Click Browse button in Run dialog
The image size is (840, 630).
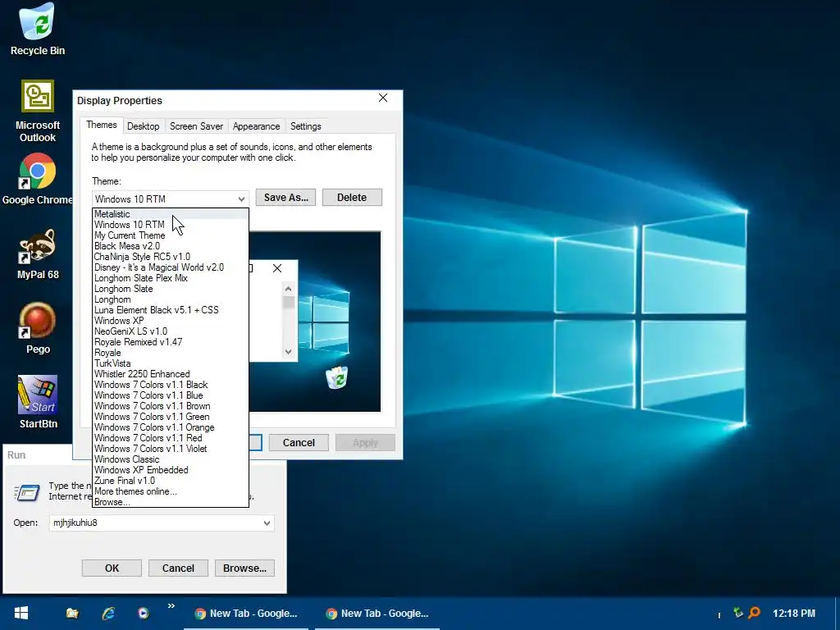pos(244,568)
